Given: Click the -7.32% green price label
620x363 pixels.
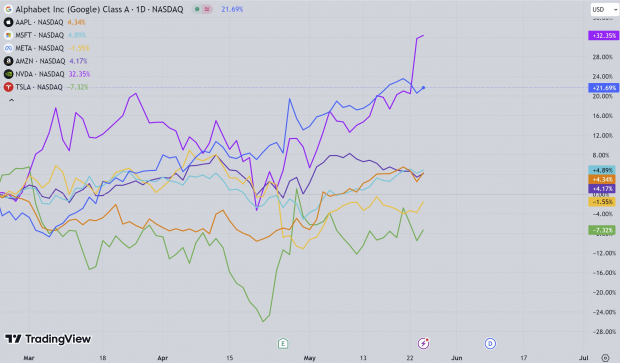Looking at the screenshot, I should point(602,230).
